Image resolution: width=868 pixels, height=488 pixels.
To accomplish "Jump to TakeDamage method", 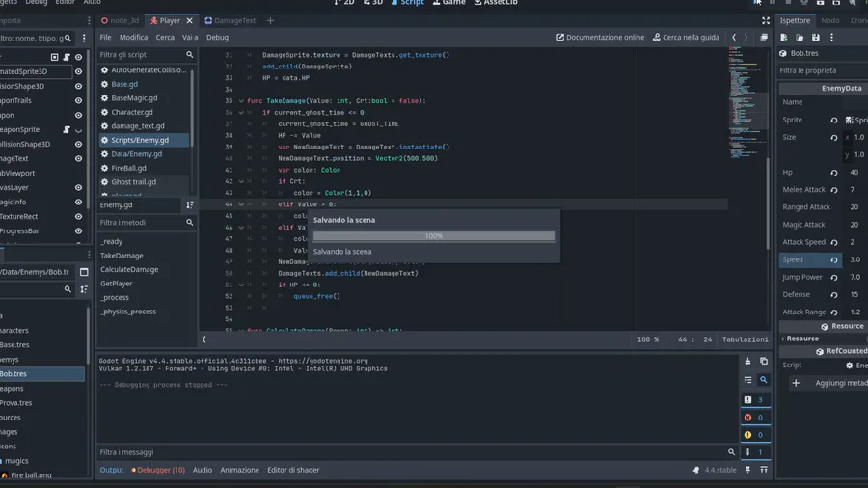I will [122, 256].
